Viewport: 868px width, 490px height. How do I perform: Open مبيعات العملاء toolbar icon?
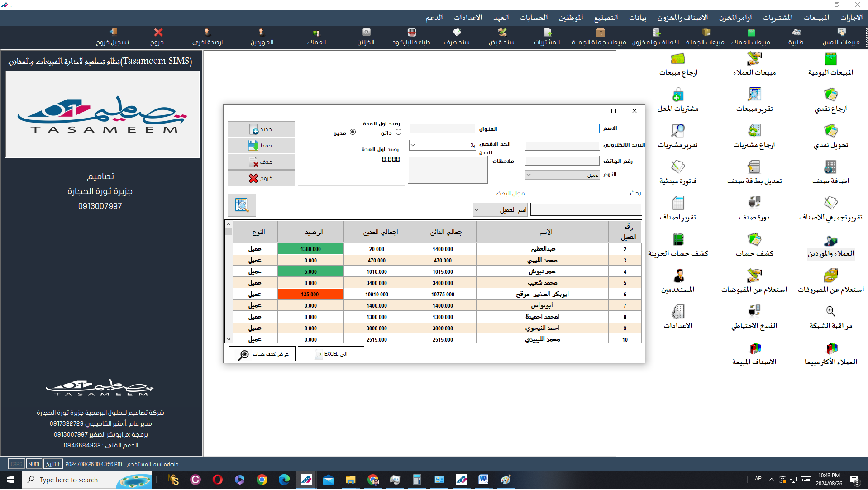click(x=750, y=37)
